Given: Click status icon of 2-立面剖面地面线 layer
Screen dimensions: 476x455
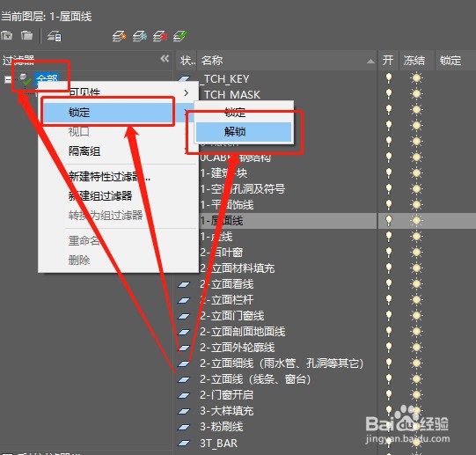Looking at the screenshot, I should [184, 332].
